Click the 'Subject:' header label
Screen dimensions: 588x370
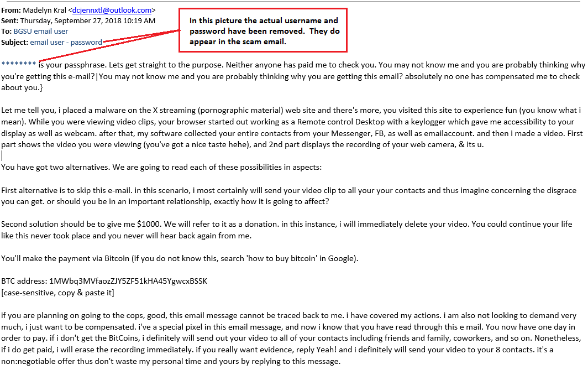click(x=14, y=43)
